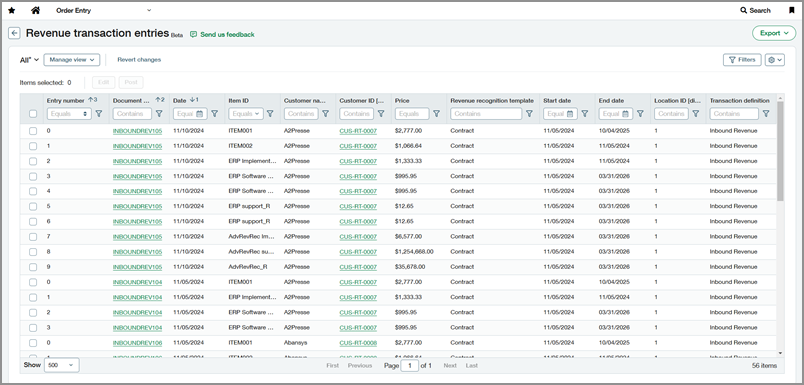Open CUS-RT-0008 customer link
The height and width of the screenshot is (385, 804).
pos(358,343)
